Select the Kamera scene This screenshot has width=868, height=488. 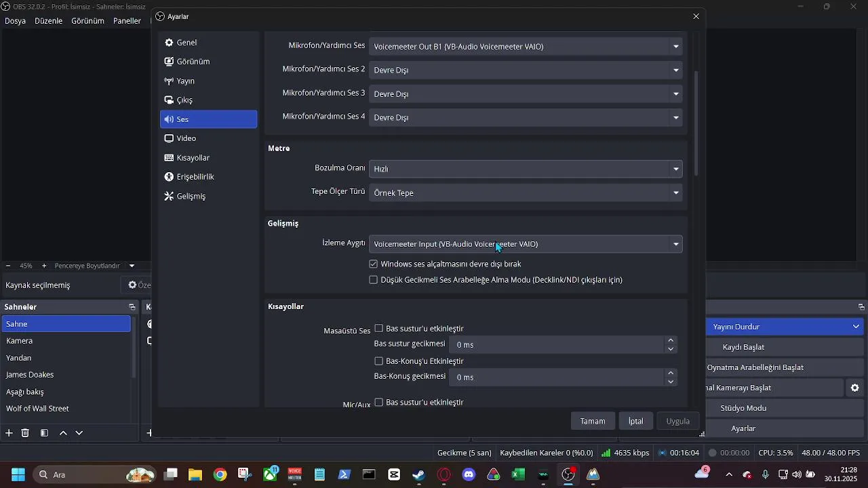[66, 341]
